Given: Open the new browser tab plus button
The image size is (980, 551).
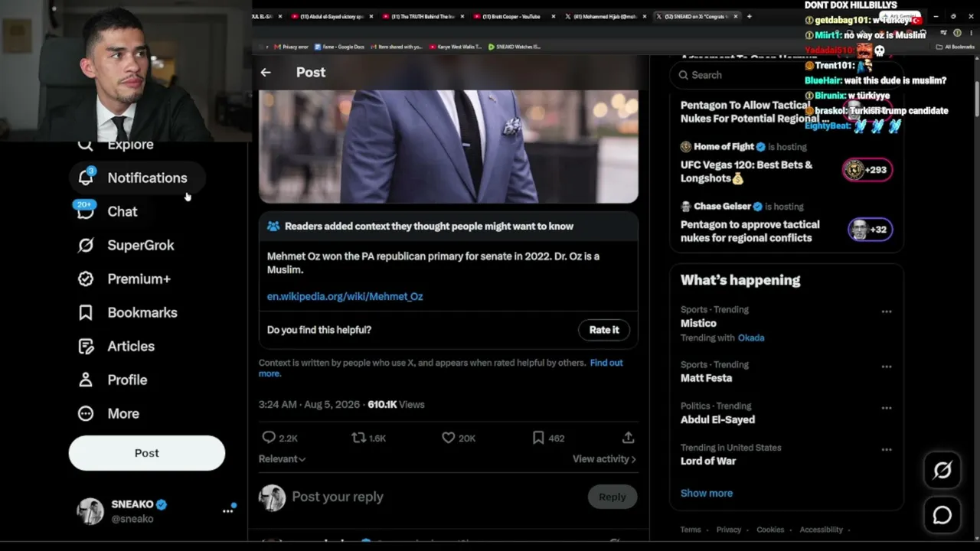Looking at the screenshot, I should 749,16.
